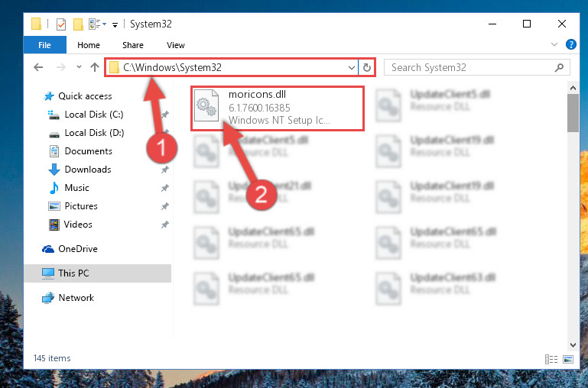
Task: Go up one folder level
Action: (95, 67)
